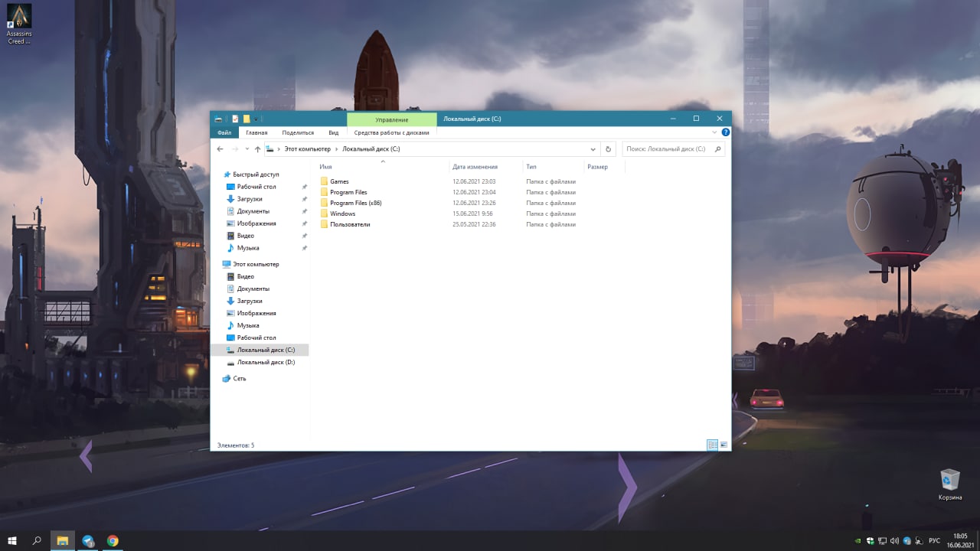Image resolution: width=980 pixels, height=551 pixels.
Task: Click the search magnifier in Explorer
Action: tap(717, 149)
